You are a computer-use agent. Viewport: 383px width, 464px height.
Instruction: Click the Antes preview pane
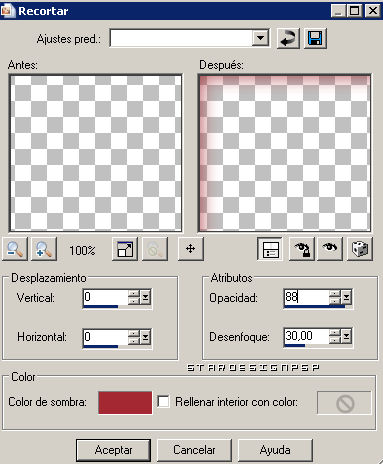coord(96,153)
